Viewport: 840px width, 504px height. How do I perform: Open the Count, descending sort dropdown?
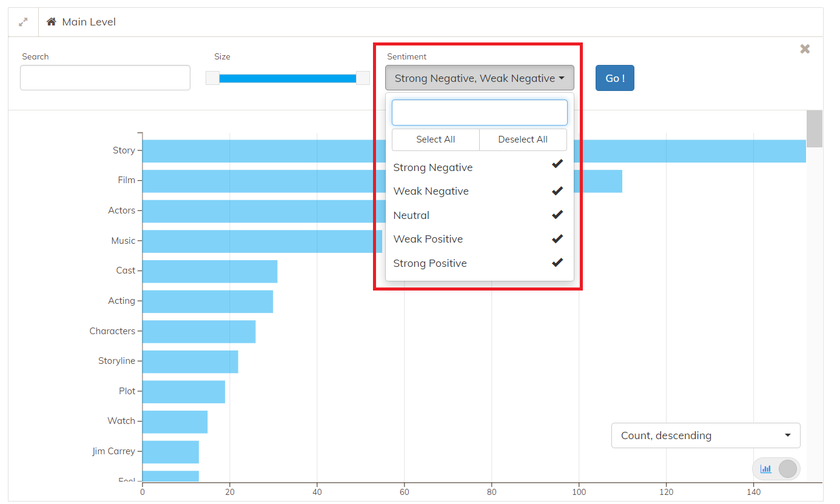click(x=706, y=435)
